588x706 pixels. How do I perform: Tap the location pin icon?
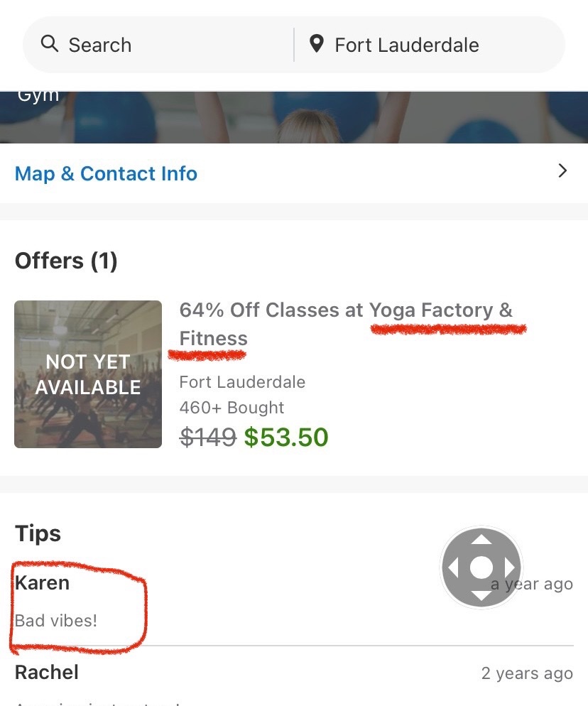(x=317, y=45)
